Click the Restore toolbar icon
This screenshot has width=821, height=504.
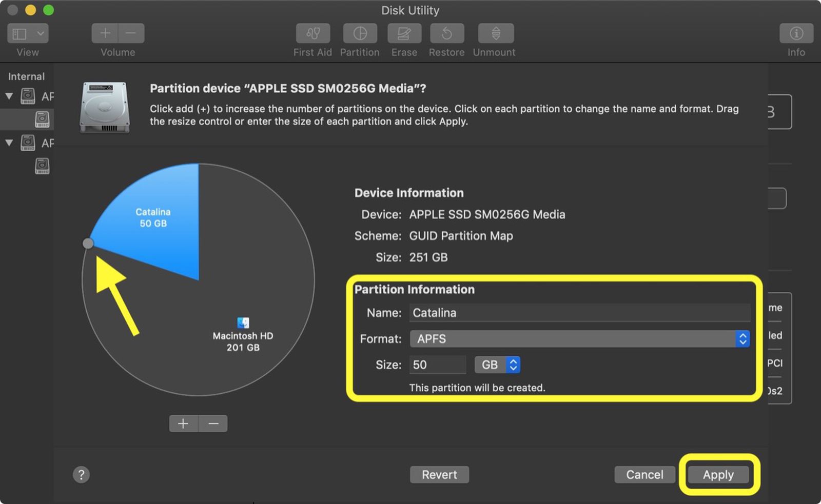pyautogui.click(x=446, y=34)
